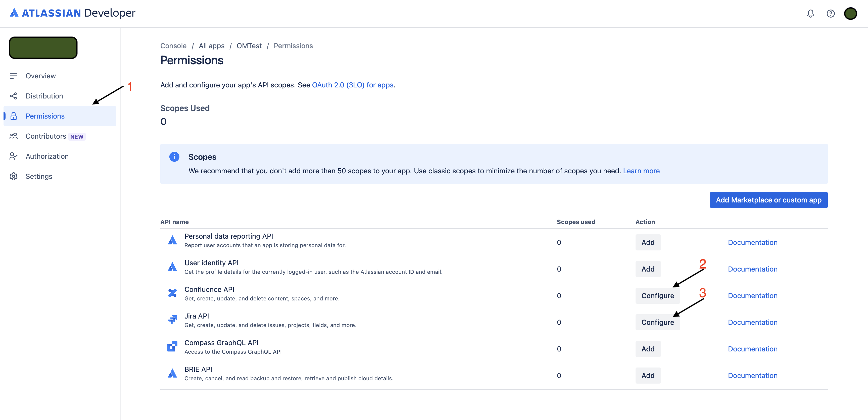Image resolution: width=868 pixels, height=420 pixels.
Task: Click 'Access to the Compass GraphQL API' description
Action: pos(233,352)
